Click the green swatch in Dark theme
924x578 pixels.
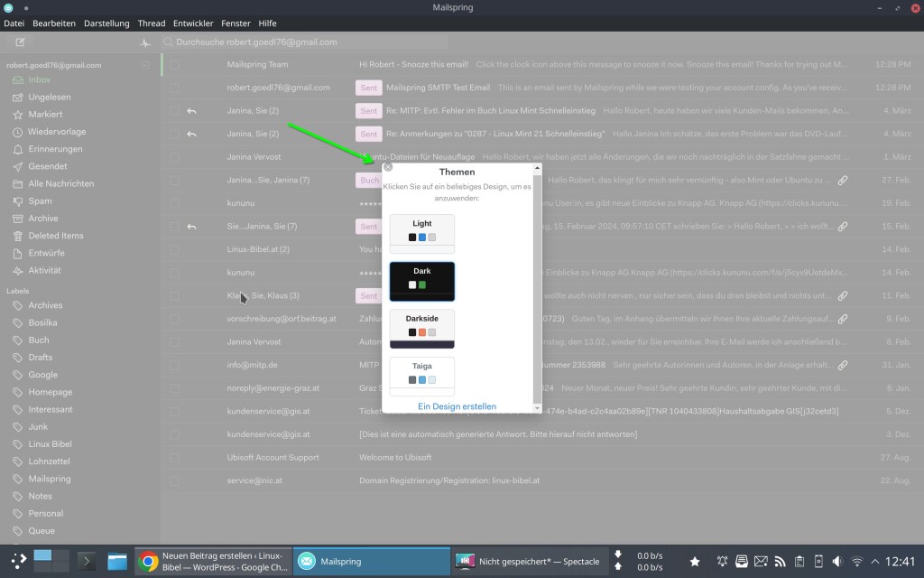pos(422,284)
